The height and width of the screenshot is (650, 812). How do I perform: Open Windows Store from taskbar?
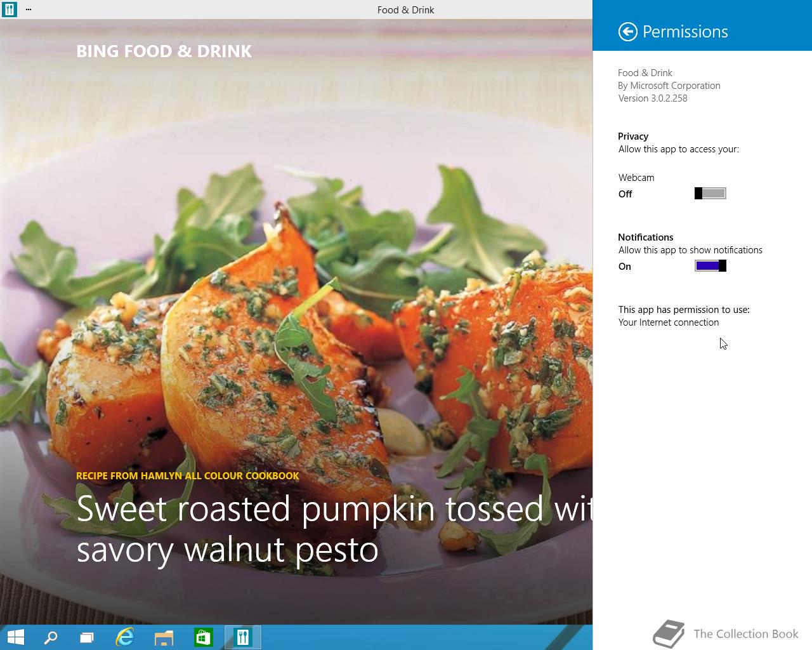tap(203, 637)
